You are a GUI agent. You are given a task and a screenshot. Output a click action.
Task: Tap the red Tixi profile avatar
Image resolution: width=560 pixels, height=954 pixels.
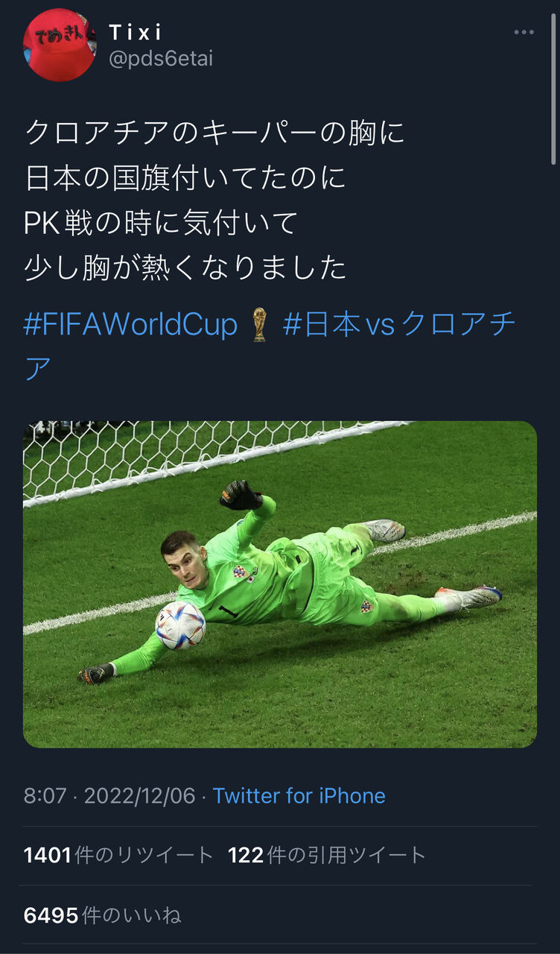pos(60,44)
